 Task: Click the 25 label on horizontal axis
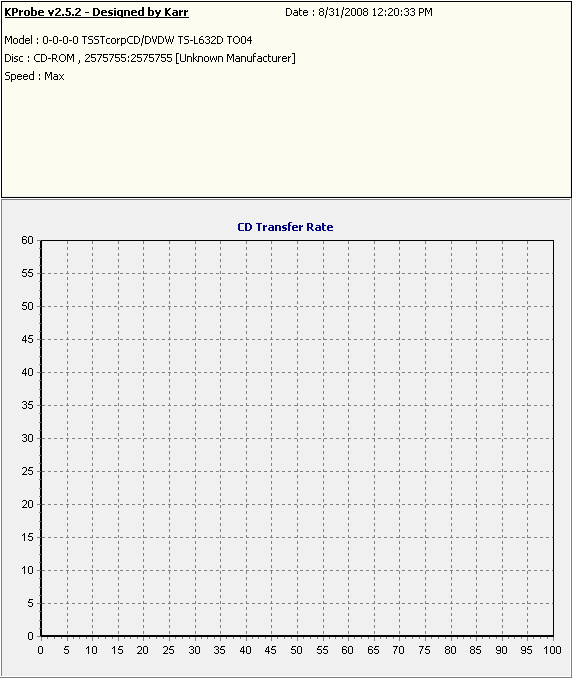coord(169,650)
